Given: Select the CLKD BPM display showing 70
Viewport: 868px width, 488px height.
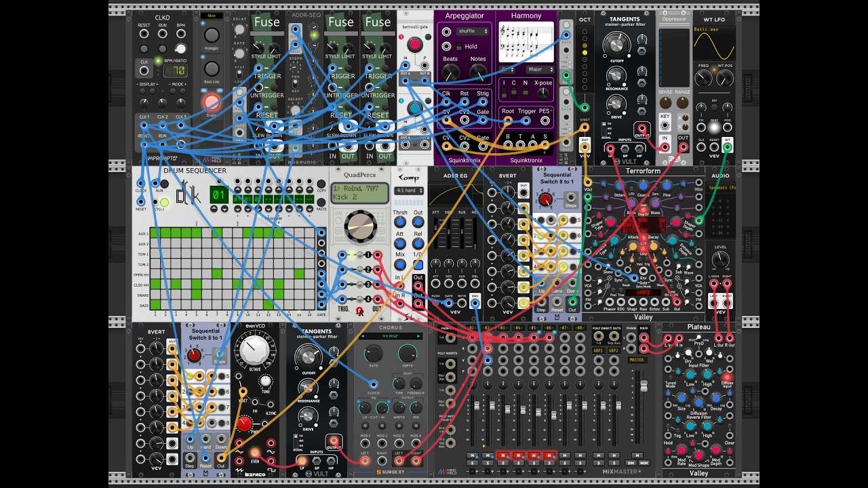Looking at the screenshot, I should coord(175,70).
